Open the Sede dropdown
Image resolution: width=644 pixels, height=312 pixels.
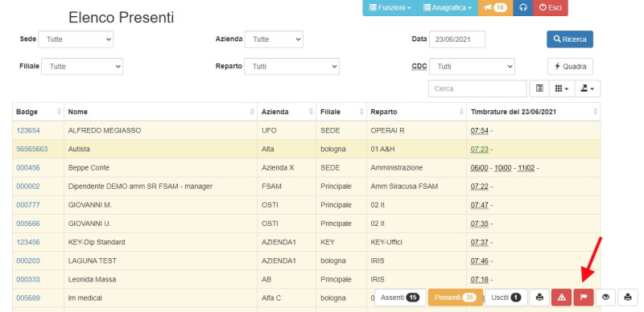(76, 39)
